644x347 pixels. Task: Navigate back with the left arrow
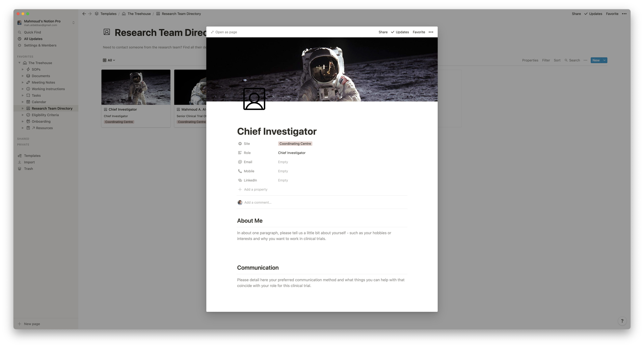84,14
